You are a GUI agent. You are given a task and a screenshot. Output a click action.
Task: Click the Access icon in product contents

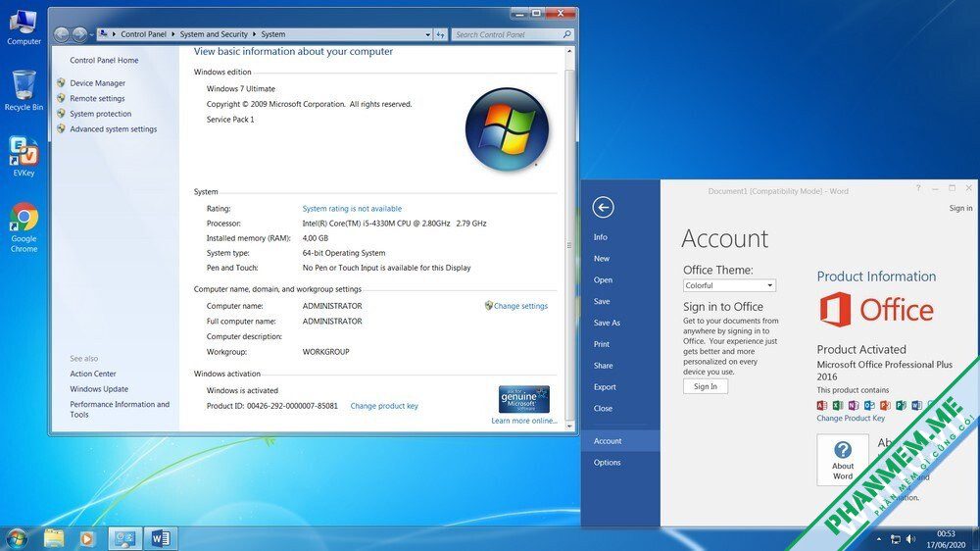[822, 405]
